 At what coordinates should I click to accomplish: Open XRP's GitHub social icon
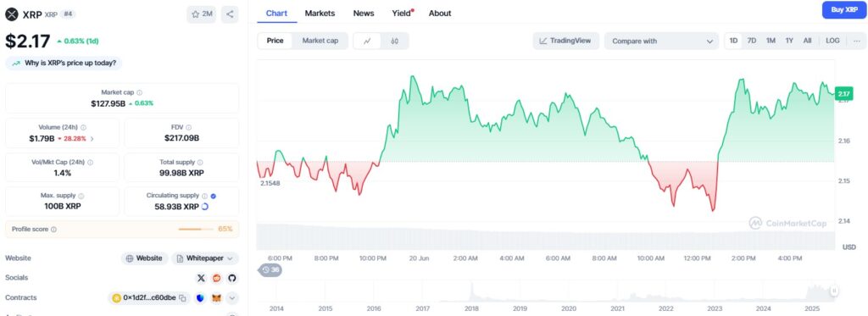coord(232,278)
